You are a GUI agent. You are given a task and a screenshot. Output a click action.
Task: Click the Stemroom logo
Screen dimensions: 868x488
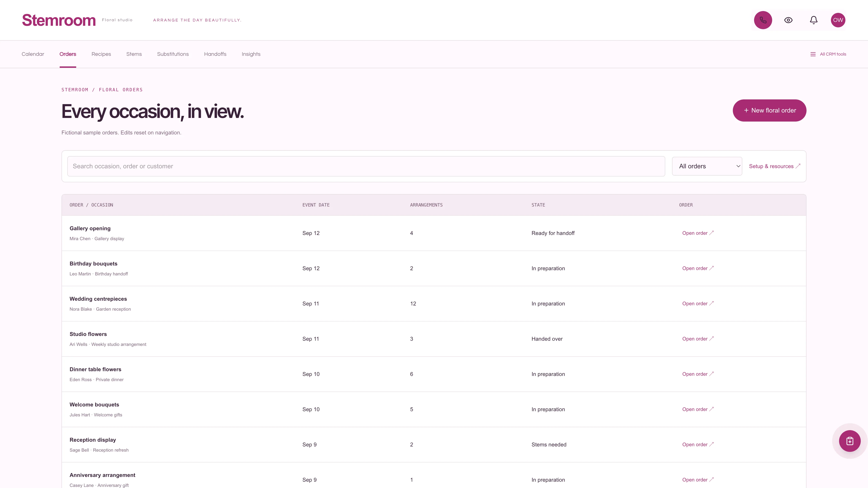[x=59, y=20]
